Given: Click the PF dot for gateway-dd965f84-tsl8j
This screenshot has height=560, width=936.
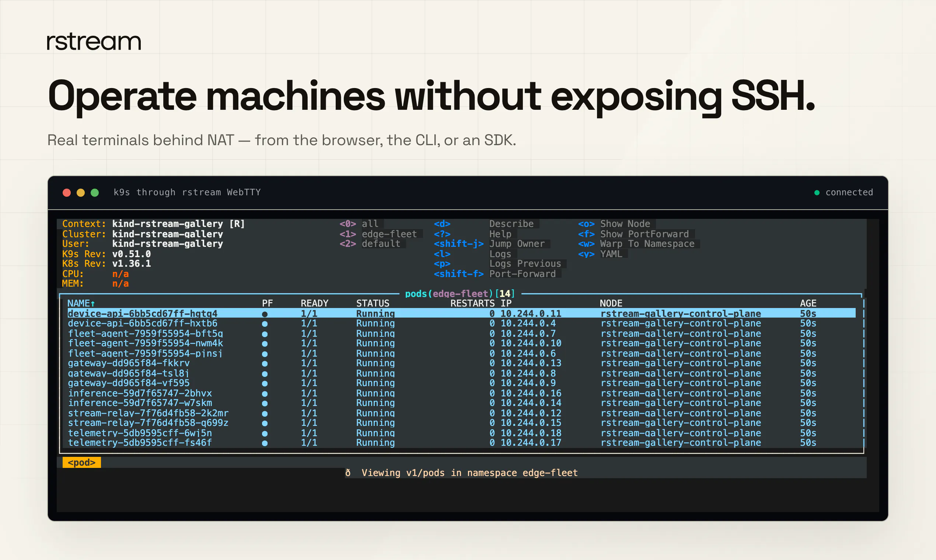Looking at the screenshot, I should point(265,374).
